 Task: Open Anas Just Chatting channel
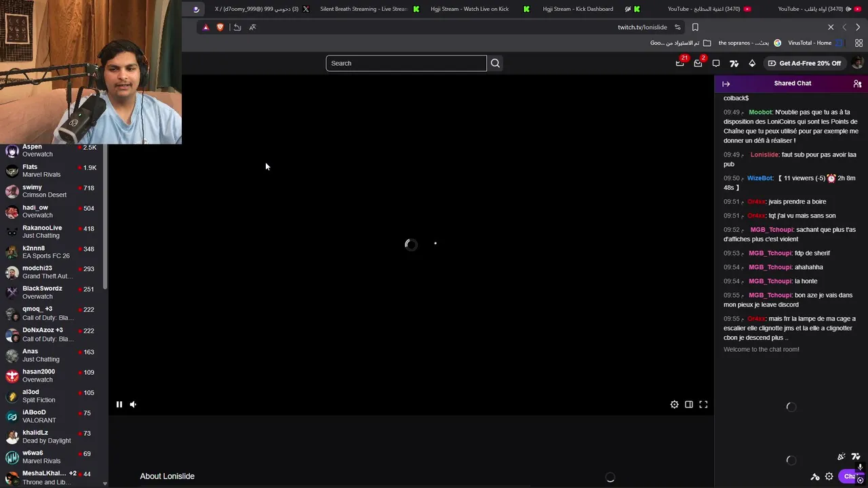(53, 355)
